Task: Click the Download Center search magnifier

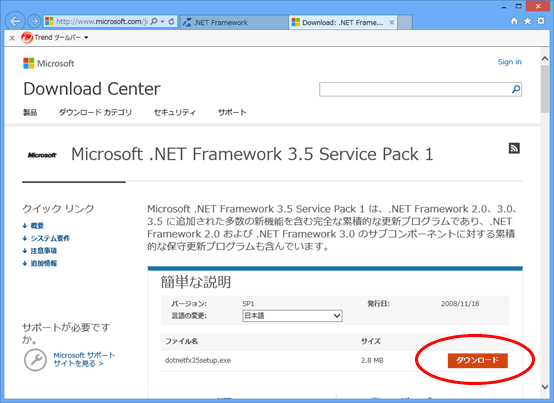Action: pos(516,89)
